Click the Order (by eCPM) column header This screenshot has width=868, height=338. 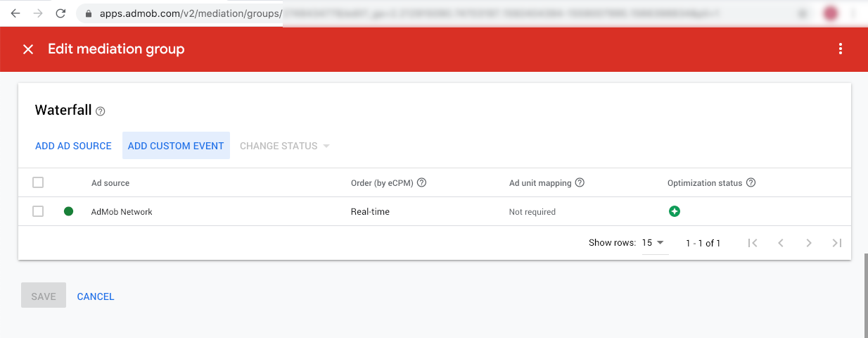coord(383,183)
